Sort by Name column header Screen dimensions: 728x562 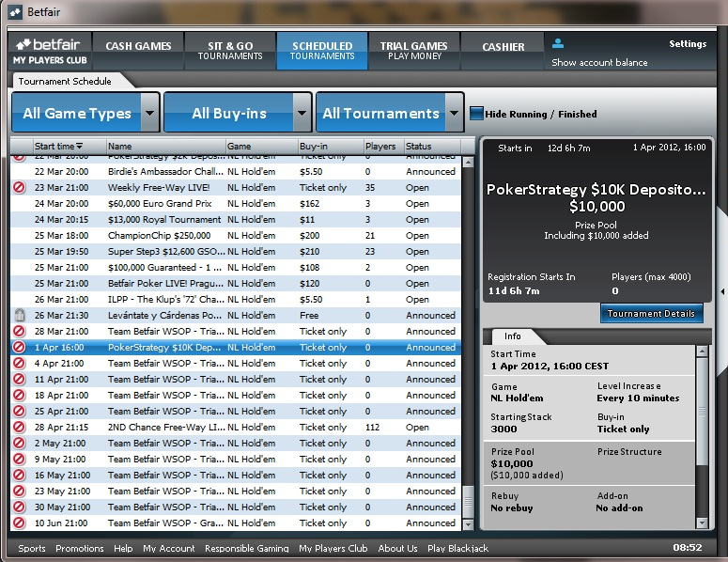166,147
